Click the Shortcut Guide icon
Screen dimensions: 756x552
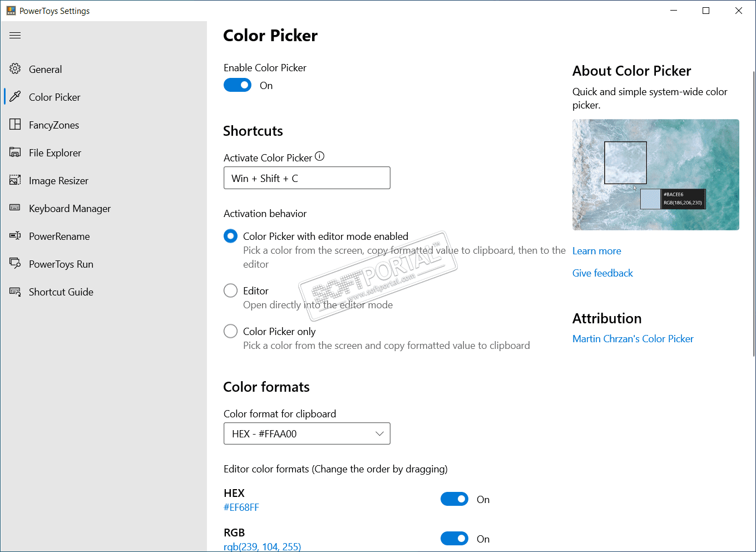pyautogui.click(x=15, y=292)
